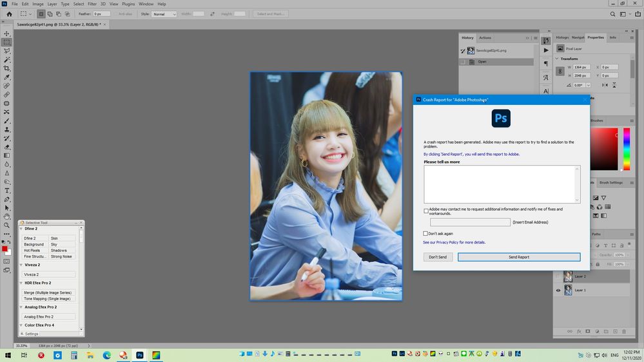Check the Don't ask again box
Screen dimensions: 644x362
[x=425, y=233]
